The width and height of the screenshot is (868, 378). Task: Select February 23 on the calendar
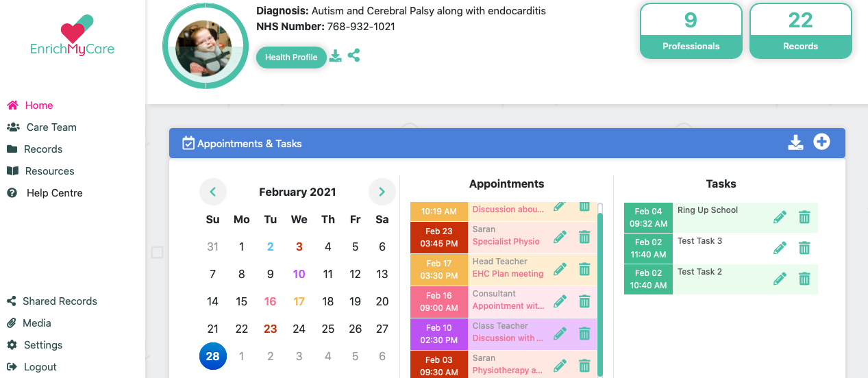coord(271,329)
